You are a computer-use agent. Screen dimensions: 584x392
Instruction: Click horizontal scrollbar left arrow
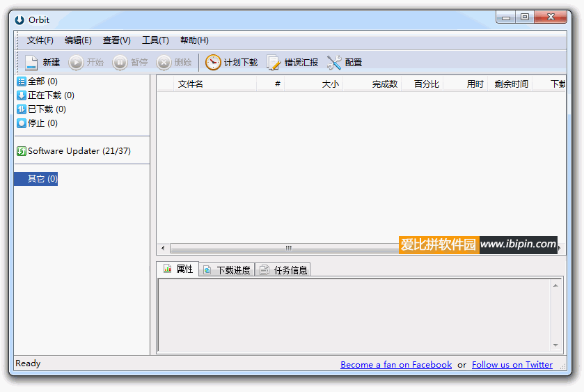(163, 248)
